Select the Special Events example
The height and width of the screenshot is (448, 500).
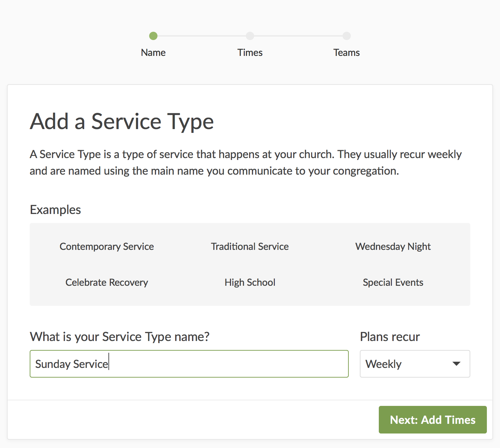coord(393,282)
